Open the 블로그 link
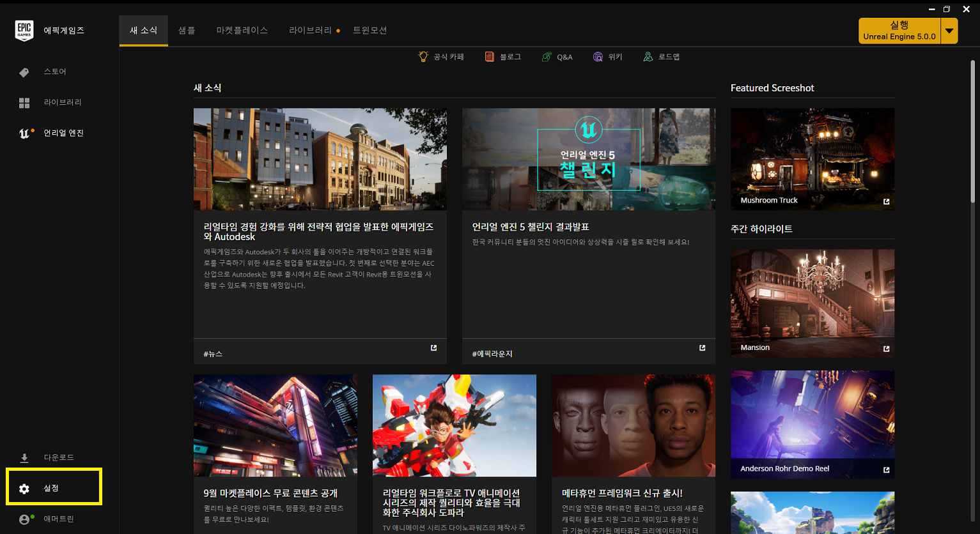 (x=510, y=57)
